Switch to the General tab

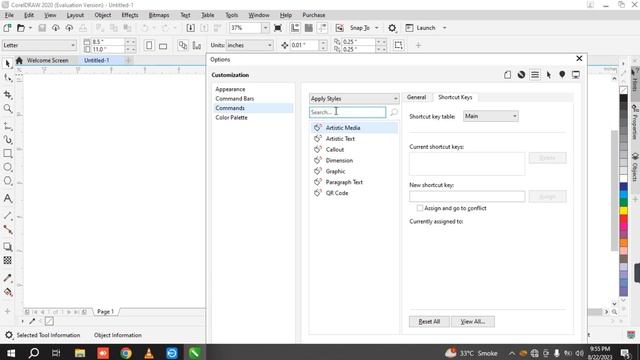pos(416,97)
